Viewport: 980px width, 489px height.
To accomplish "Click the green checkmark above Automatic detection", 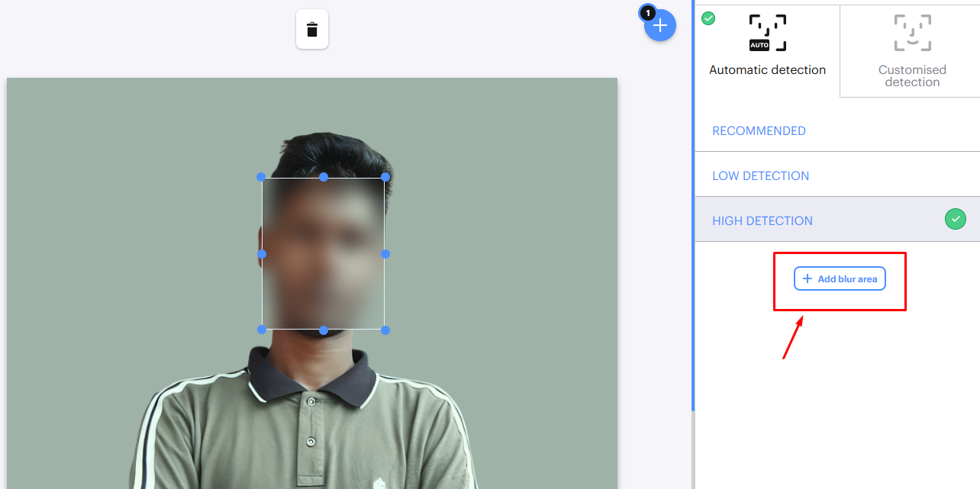I will click(x=708, y=18).
